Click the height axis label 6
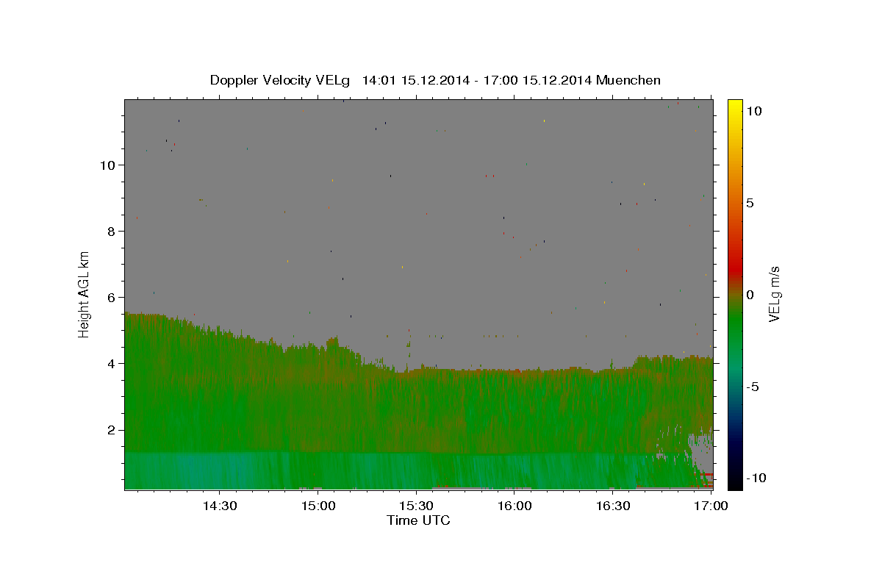This screenshot has height=588, width=882. coord(112,297)
